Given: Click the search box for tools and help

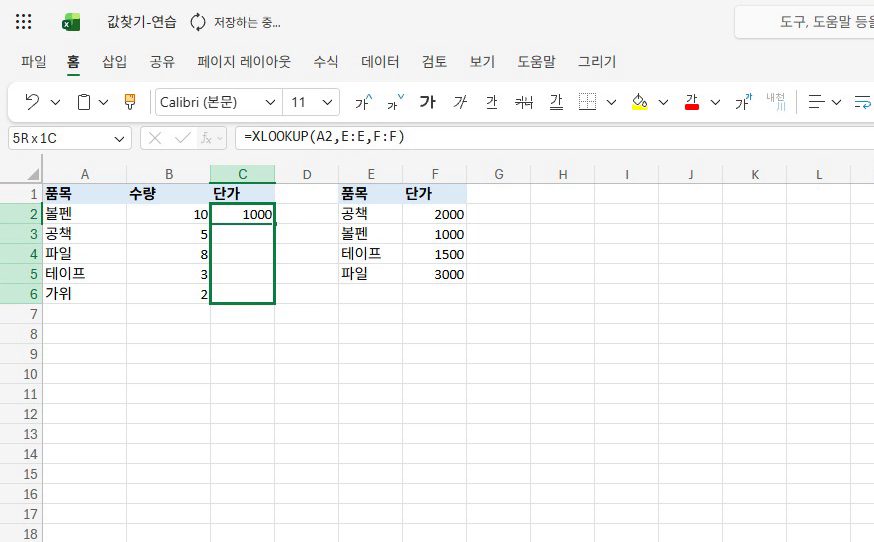Looking at the screenshot, I should (x=804, y=22).
